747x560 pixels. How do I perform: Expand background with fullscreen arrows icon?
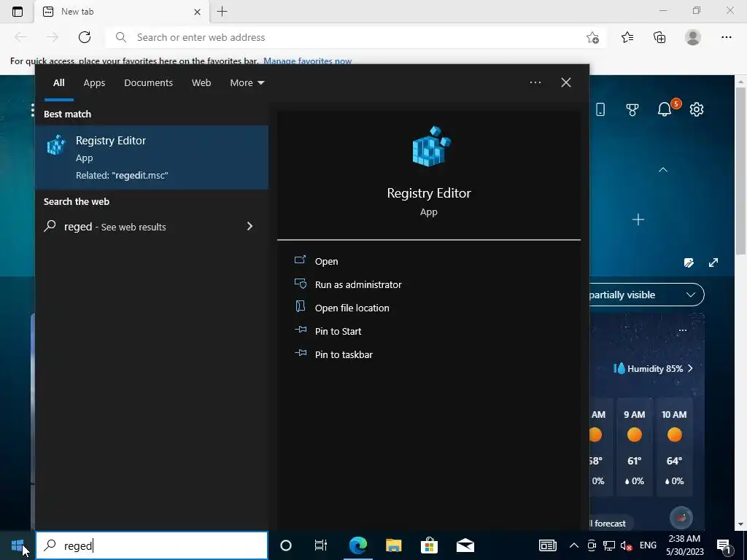[x=713, y=262]
